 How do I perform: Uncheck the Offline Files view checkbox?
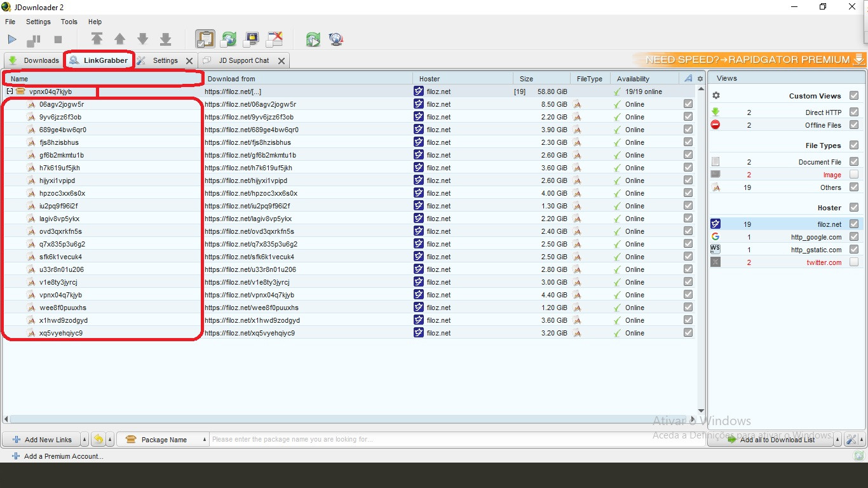[854, 125]
